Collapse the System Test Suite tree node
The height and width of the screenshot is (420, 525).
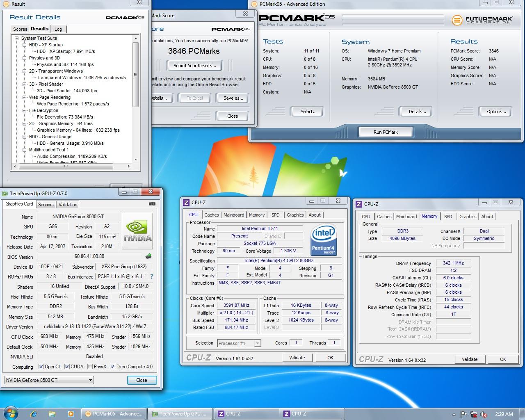pos(17,38)
